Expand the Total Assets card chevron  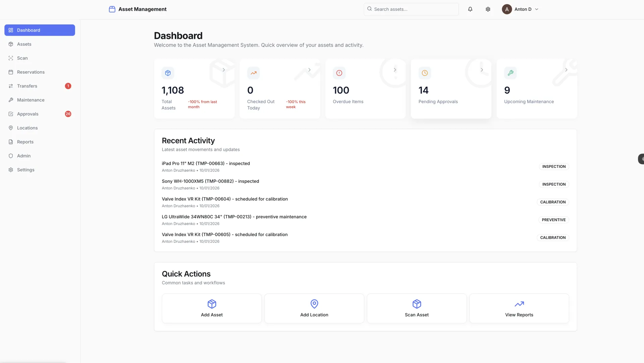click(x=223, y=70)
